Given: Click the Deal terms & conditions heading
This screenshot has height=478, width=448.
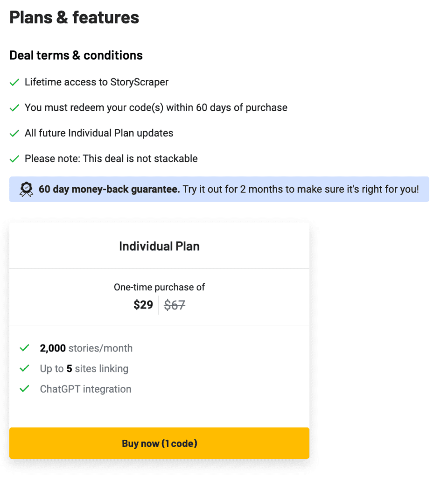Looking at the screenshot, I should coord(76,56).
